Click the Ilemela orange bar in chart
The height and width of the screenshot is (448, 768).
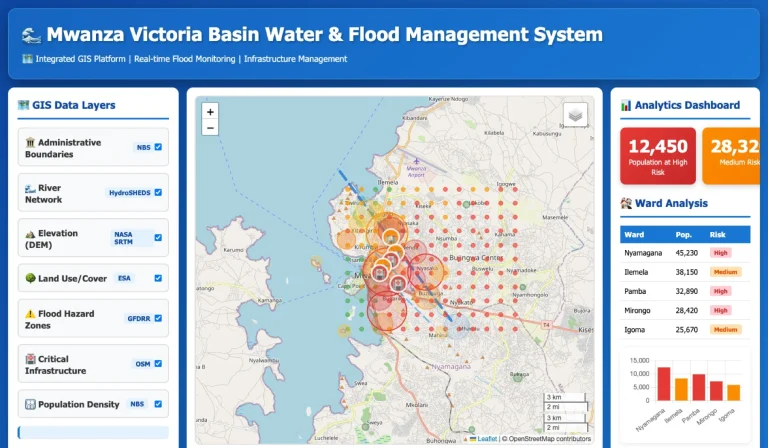point(681,389)
